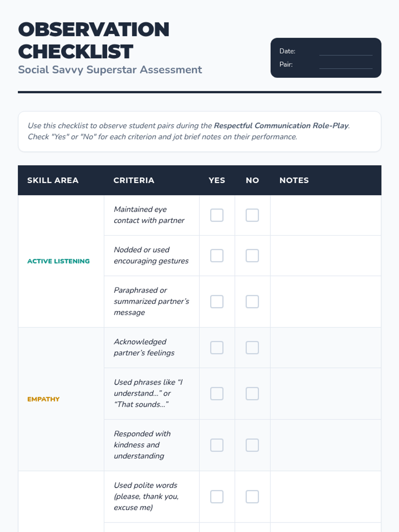
Task: Click the Active Listening skill label
Action: point(59,261)
